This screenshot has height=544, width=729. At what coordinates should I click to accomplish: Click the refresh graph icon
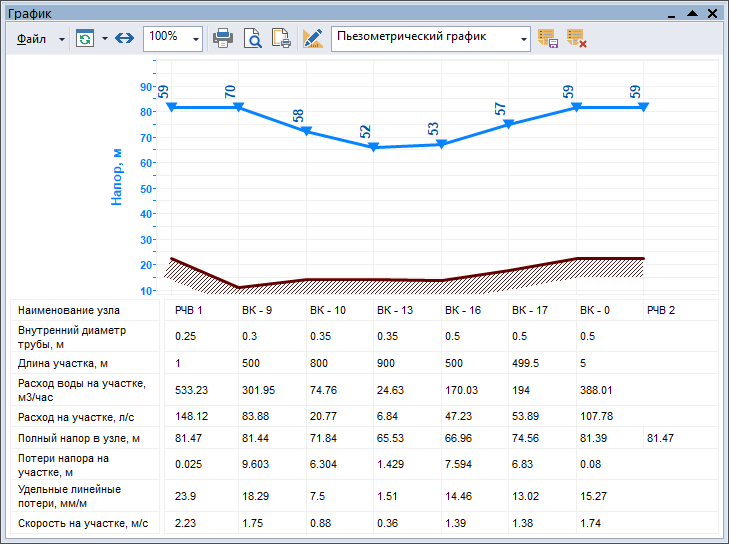pos(85,38)
